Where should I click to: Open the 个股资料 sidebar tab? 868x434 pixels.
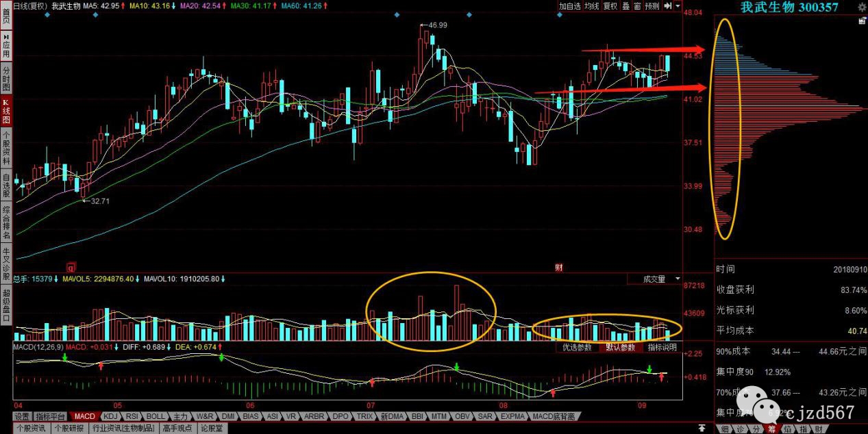(6, 146)
